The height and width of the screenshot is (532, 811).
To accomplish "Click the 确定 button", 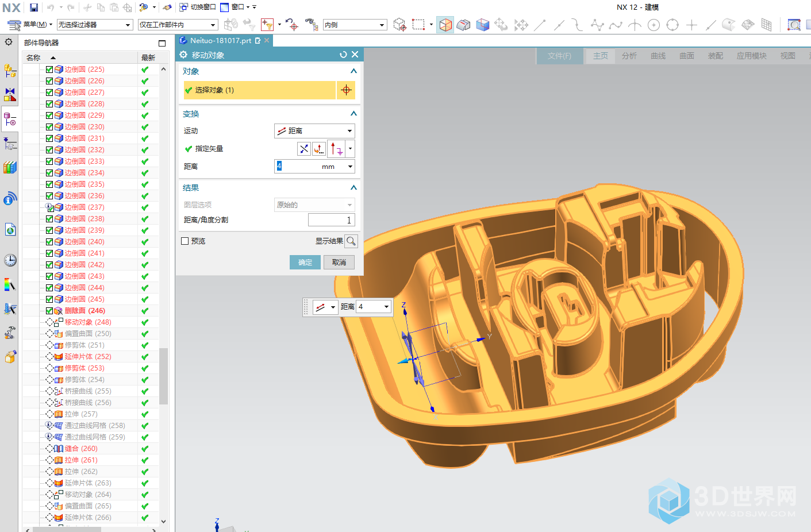I will tap(305, 263).
